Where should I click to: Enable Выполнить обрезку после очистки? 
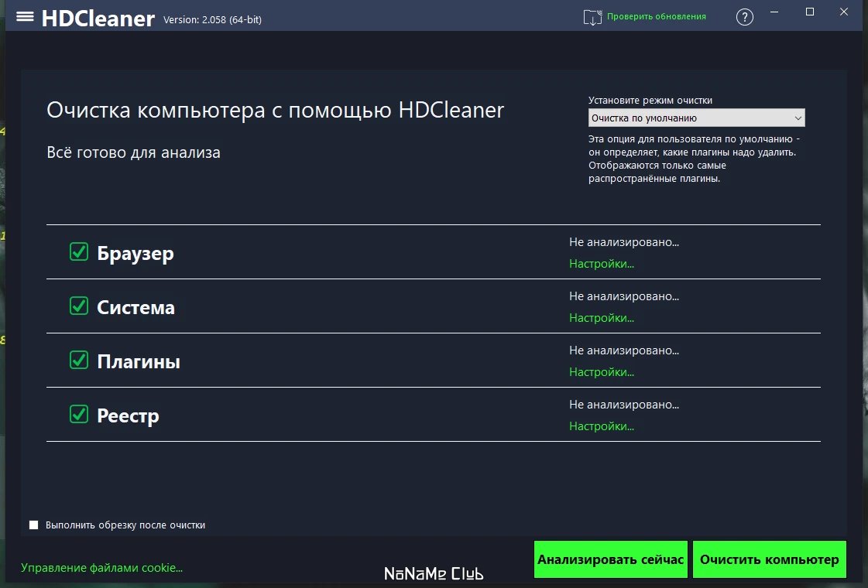[33, 524]
